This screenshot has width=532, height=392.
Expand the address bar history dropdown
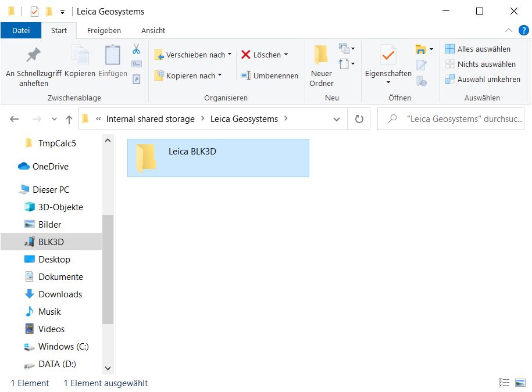coord(337,119)
